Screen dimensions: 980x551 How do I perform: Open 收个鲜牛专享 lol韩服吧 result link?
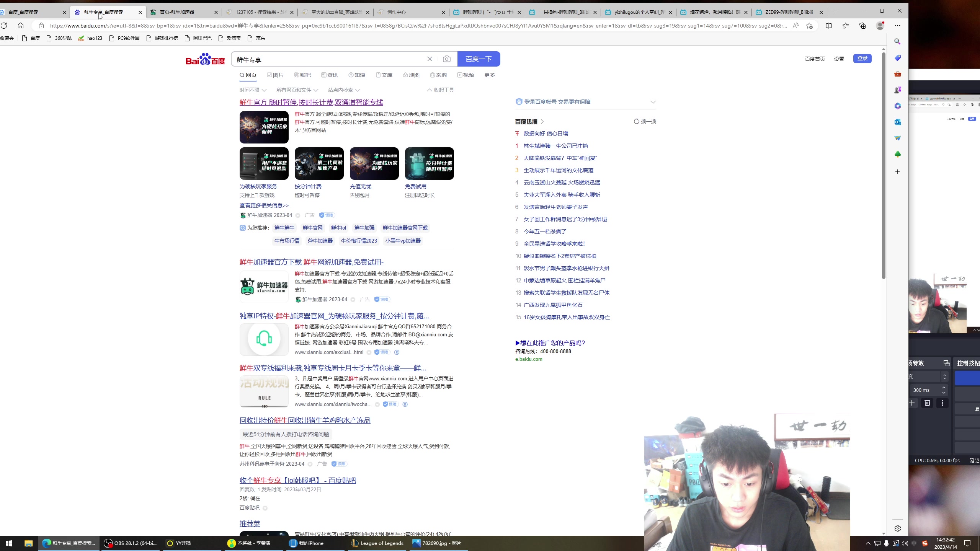[x=297, y=481]
